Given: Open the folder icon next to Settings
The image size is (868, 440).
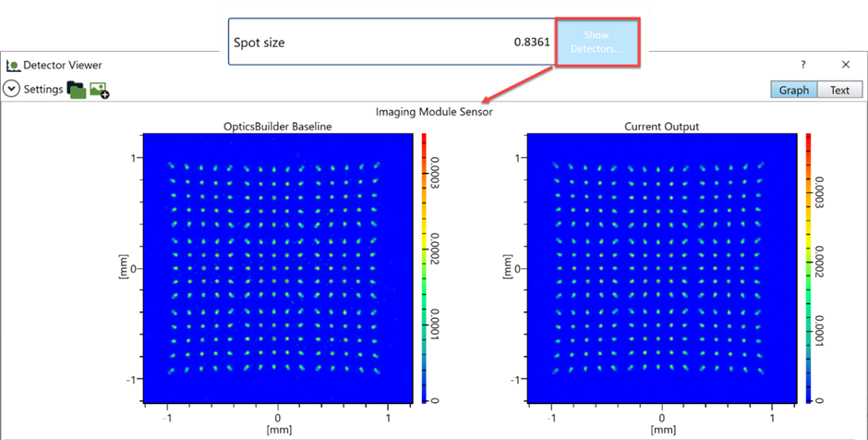Looking at the screenshot, I should coord(77,90).
